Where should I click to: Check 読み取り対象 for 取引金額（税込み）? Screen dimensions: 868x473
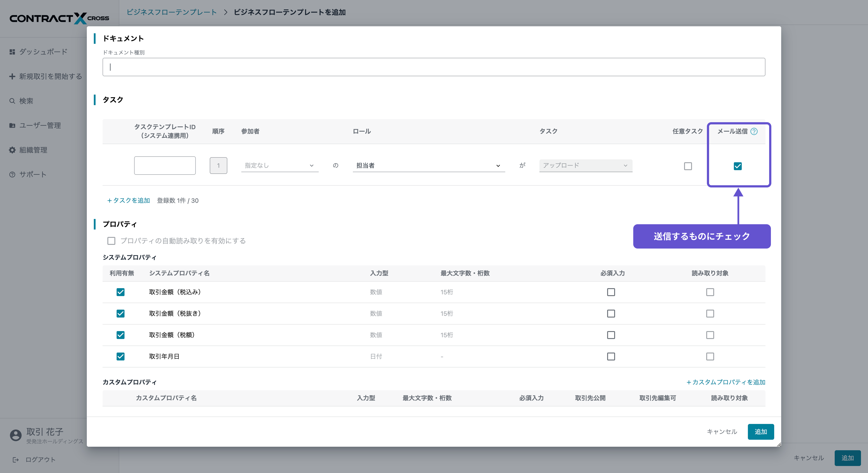(710, 292)
